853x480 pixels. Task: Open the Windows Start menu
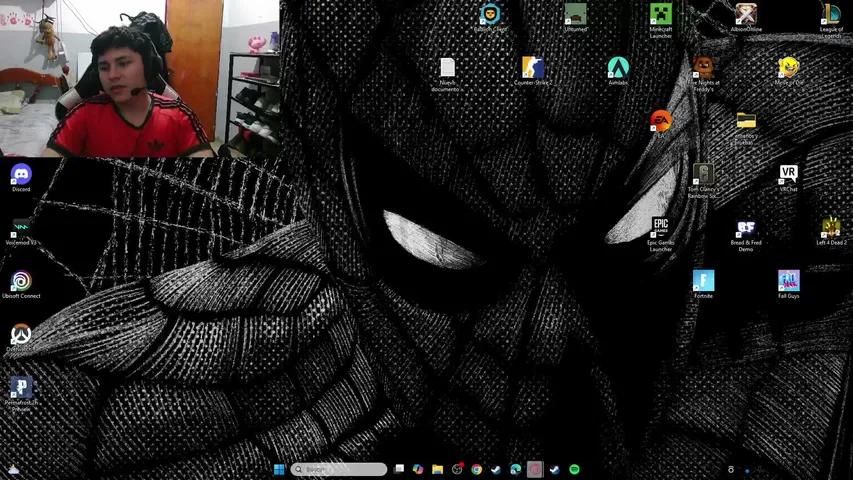[x=279, y=469]
